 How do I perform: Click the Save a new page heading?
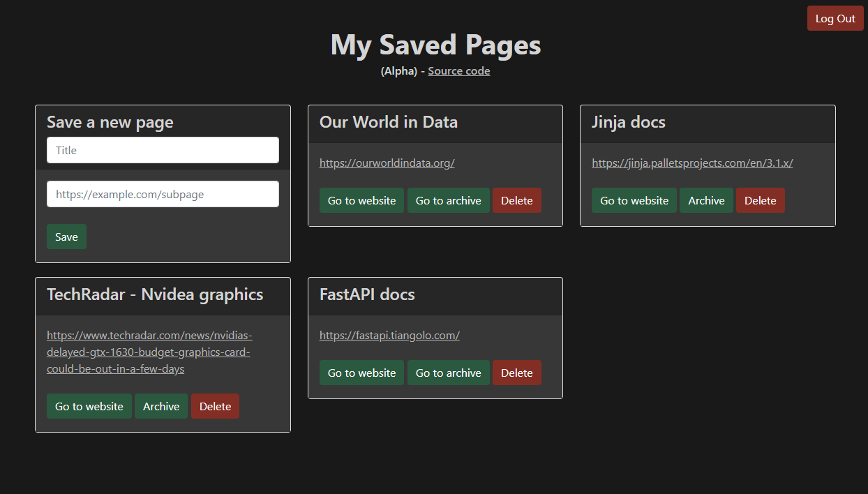tap(110, 122)
